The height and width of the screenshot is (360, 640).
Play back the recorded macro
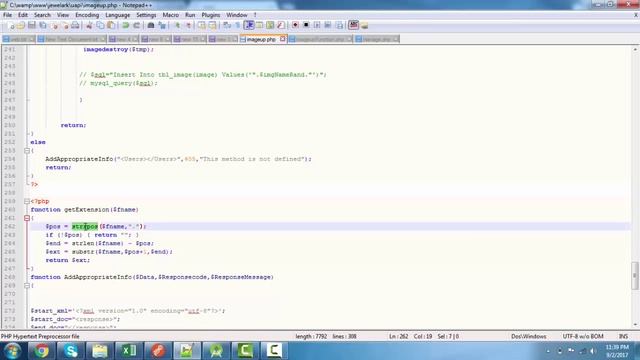[x=317, y=25]
